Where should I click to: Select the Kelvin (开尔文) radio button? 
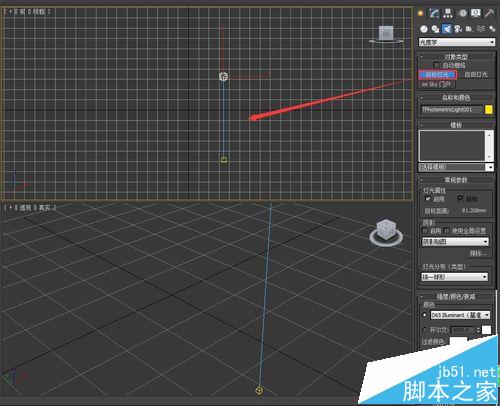(425, 330)
